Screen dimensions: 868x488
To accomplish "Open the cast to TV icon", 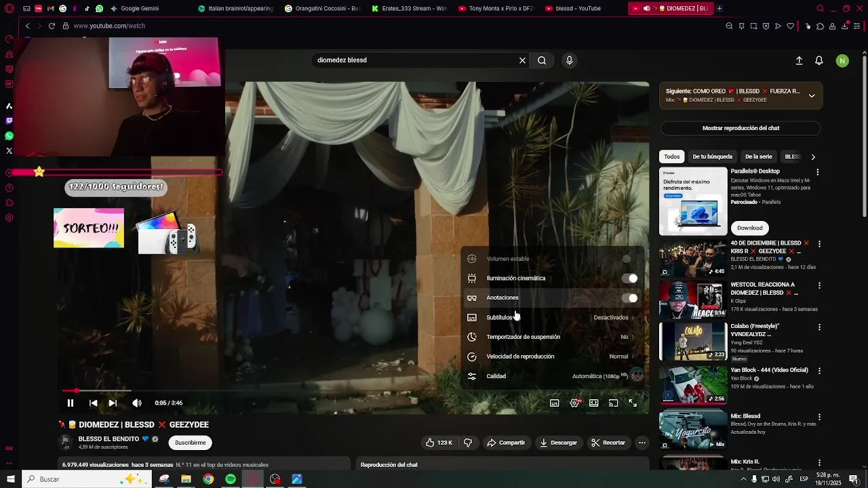I will [x=613, y=403].
